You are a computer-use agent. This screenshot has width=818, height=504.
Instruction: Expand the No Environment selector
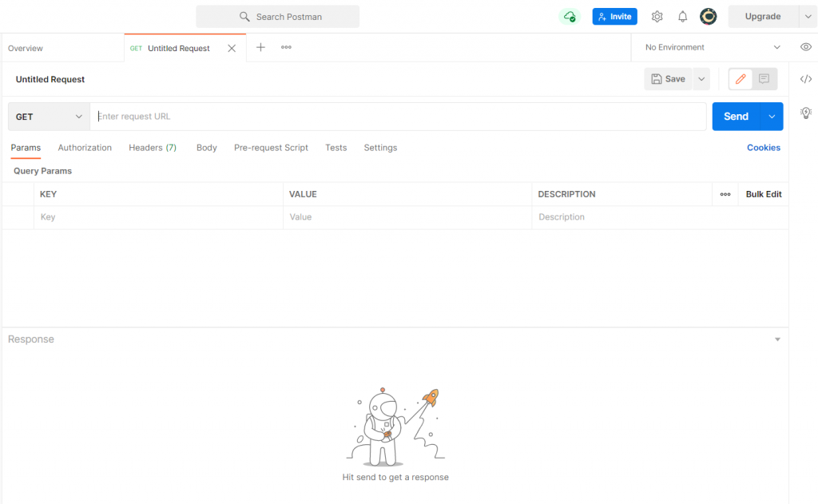(x=709, y=47)
